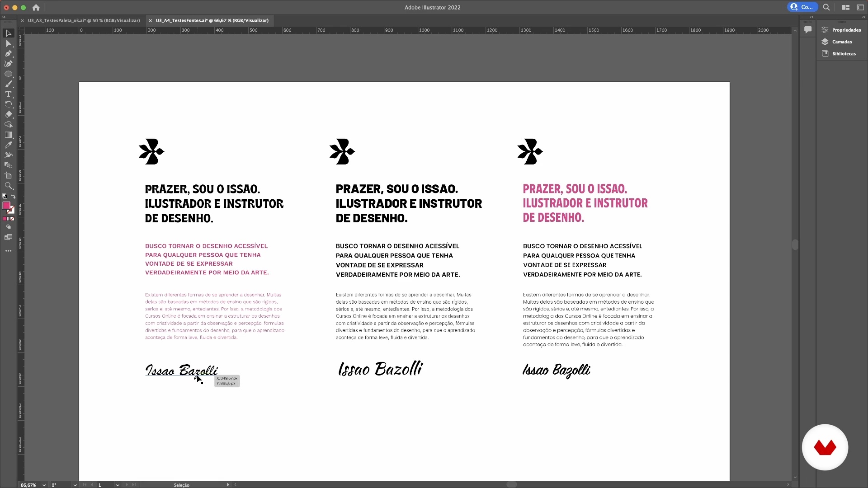Open Arrange Documents layout icon
The width and height of the screenshot is (868, 488).
pos(845,7)
